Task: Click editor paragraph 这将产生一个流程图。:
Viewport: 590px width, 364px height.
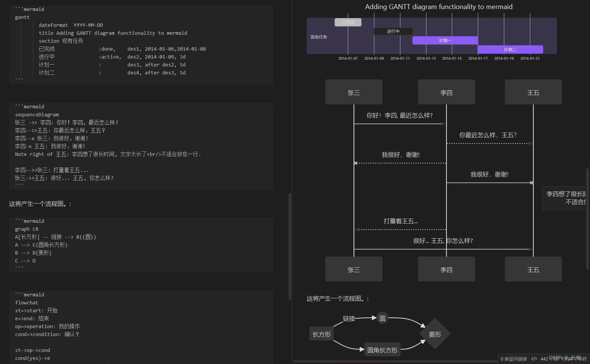Action: coord(40,204)
